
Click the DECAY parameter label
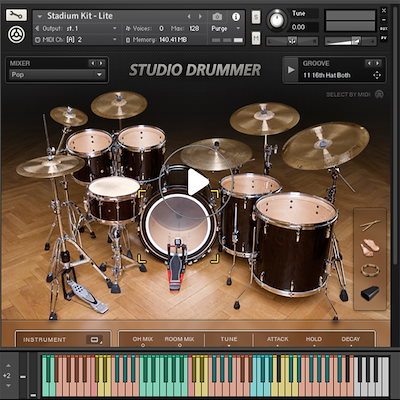click(351, 339)
